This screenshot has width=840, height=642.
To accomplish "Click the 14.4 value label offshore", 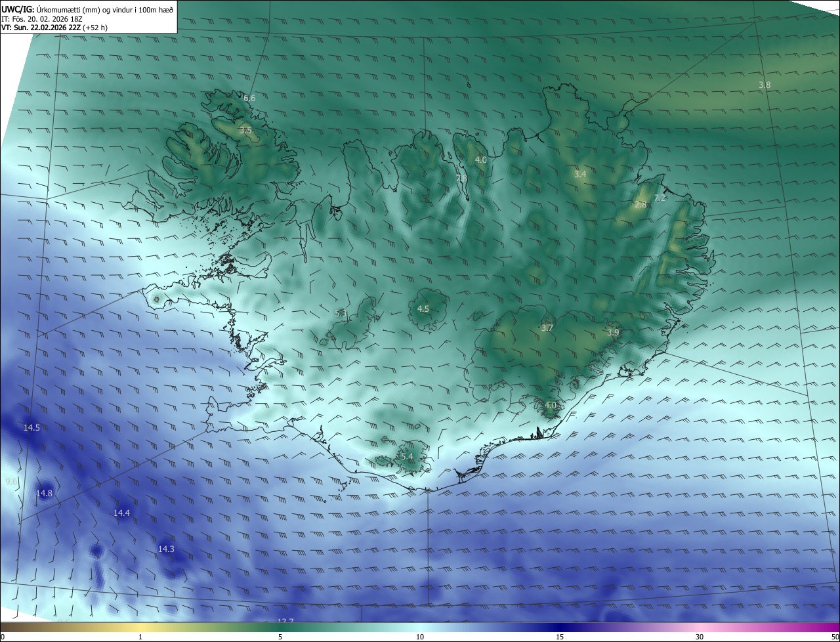I will (121, 513).
